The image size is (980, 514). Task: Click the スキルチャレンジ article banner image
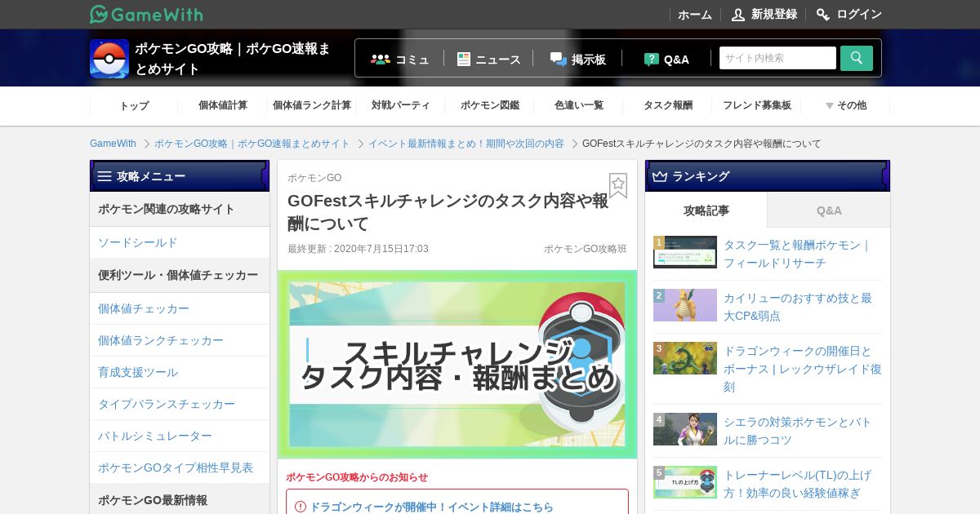point(457,365)
